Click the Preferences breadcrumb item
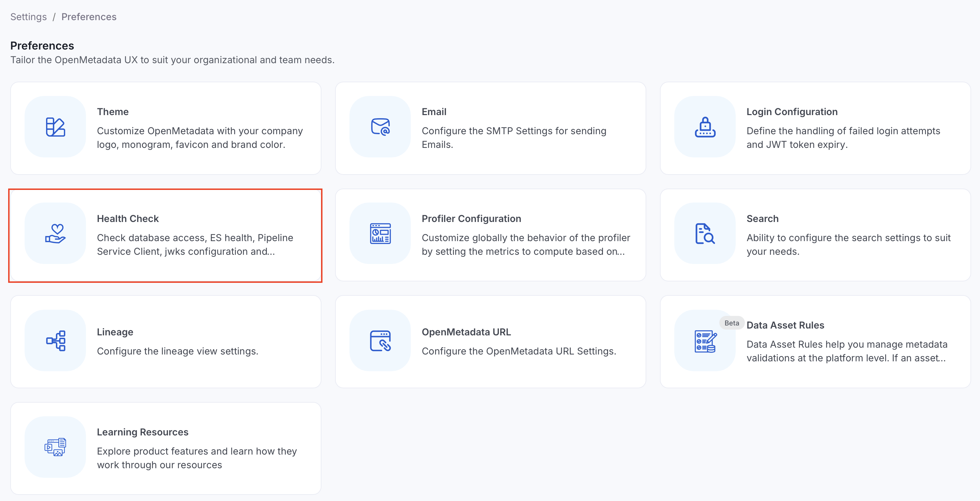Image resolution: width=980 pixels, height=501 pixels. 89,17
